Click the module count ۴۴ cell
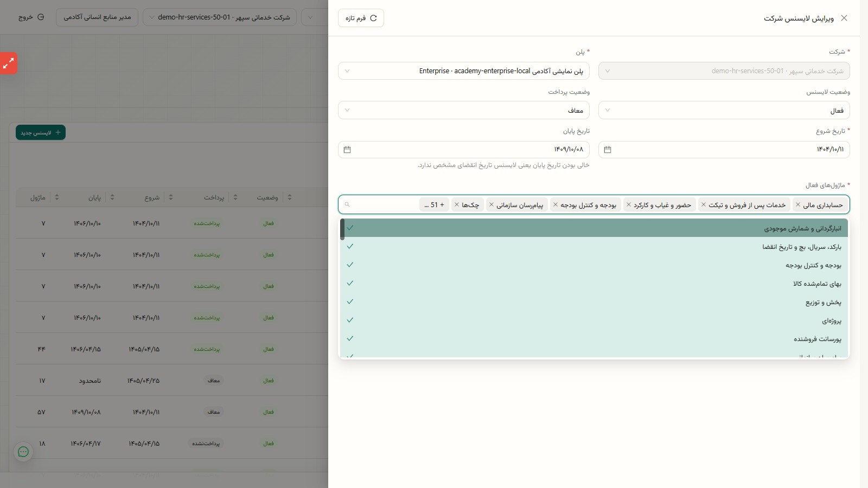 pos(42,349)
